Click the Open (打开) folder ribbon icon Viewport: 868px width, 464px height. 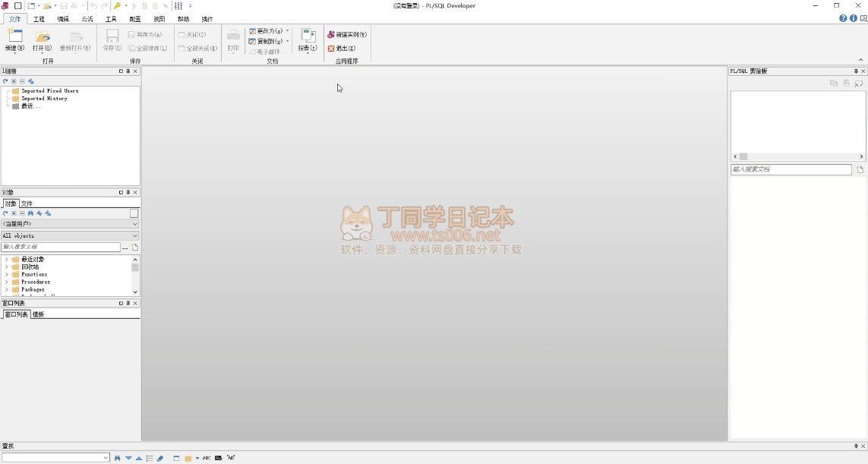tap(43, 36)
